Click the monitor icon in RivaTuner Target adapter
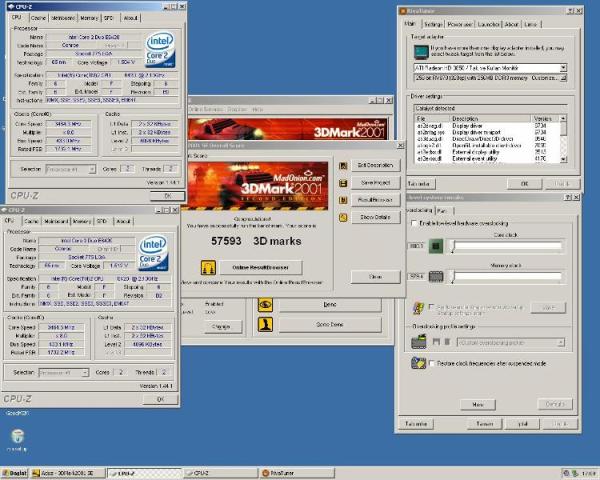Viewport: 600px width, 480px height. coord(421,52)
